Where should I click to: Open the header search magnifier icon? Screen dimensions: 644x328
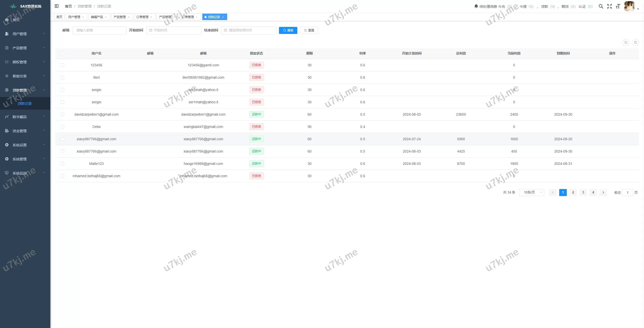(601, 6)
